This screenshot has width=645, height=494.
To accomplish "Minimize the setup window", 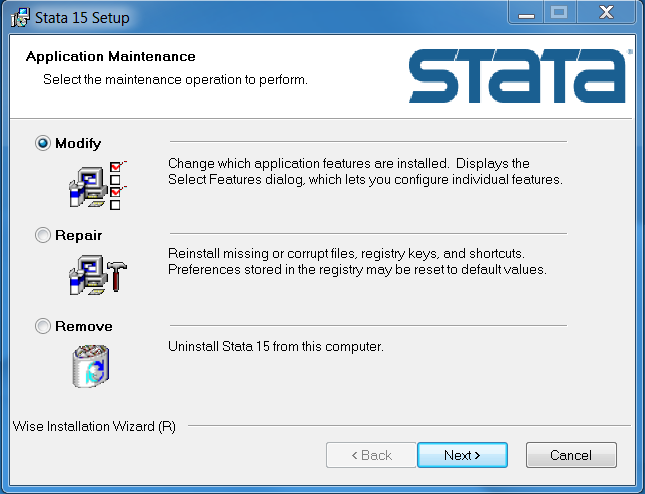I will tap(526, 12).
